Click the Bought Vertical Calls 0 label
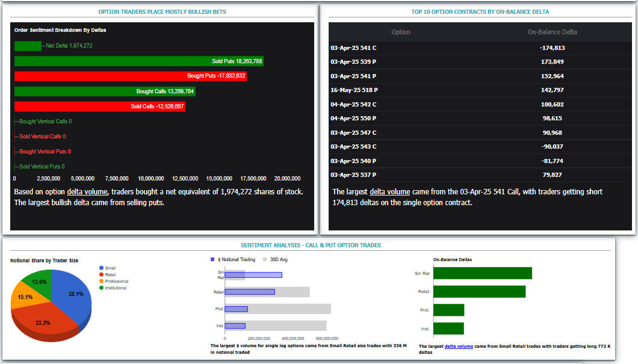Viewport: 638px width, 364px height. click(x=46, y=121)
